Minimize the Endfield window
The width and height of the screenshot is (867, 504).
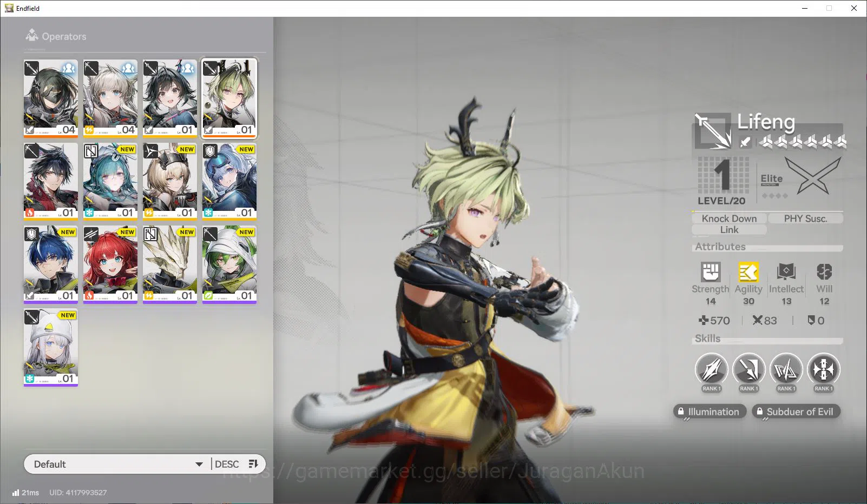[804, 8]
